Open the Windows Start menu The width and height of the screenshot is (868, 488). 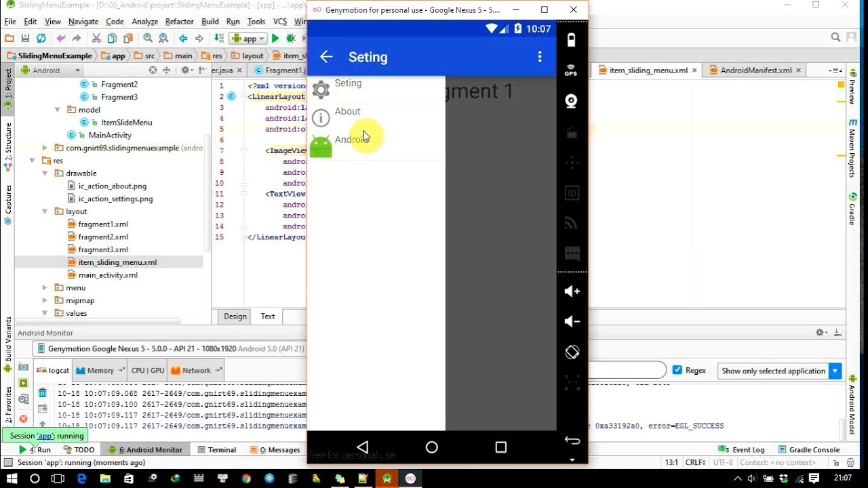(12, 479)
